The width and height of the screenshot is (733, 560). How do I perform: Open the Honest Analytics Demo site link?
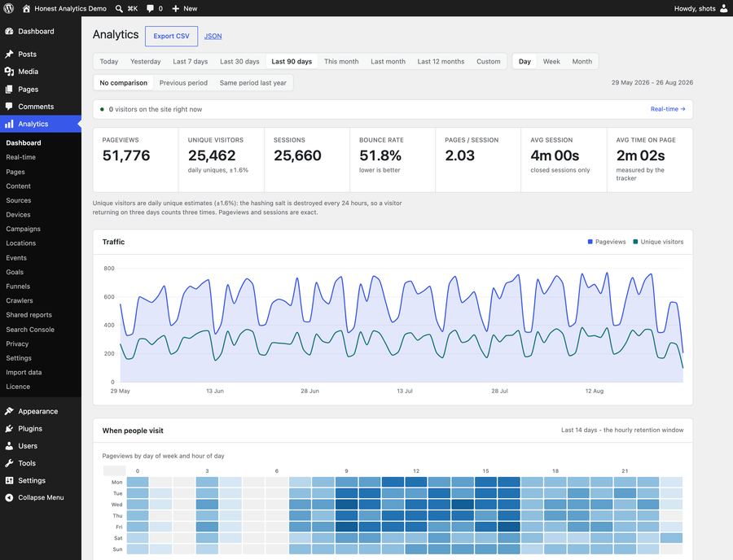tap(70, 8)
